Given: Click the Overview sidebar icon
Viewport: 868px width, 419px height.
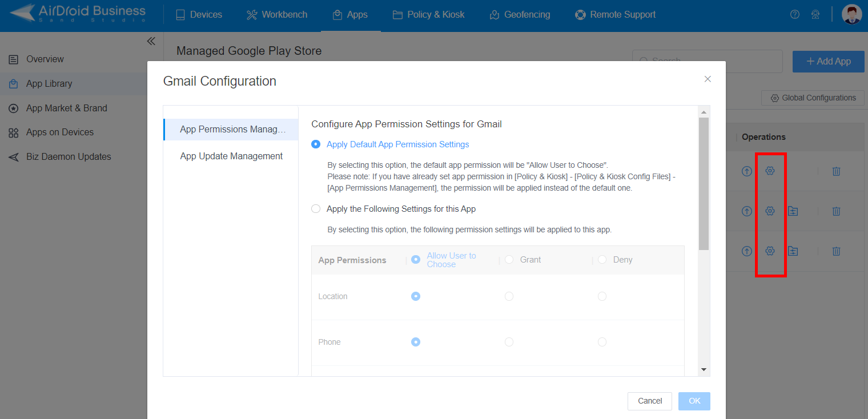Looking at the screenshot, I should click(x=14, y=59).
